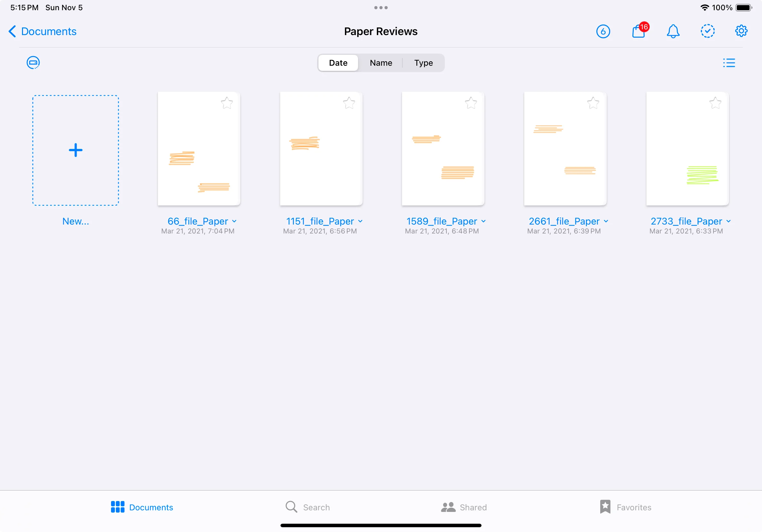The image size is (762, 532).
Task: Open app settings with the gear icon
Action: pos(741,31)
